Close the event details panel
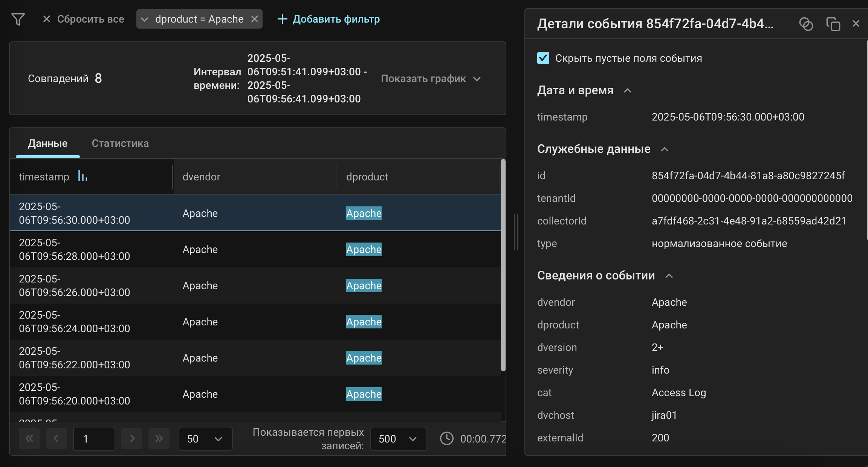Image resolution: width=868 pixels, height=467 pixels. coord(855,24)
